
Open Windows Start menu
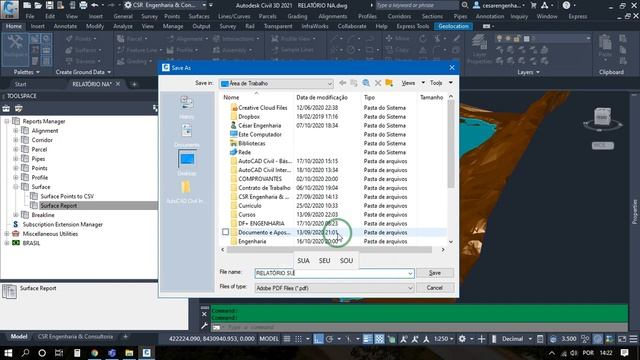point(8,353)
